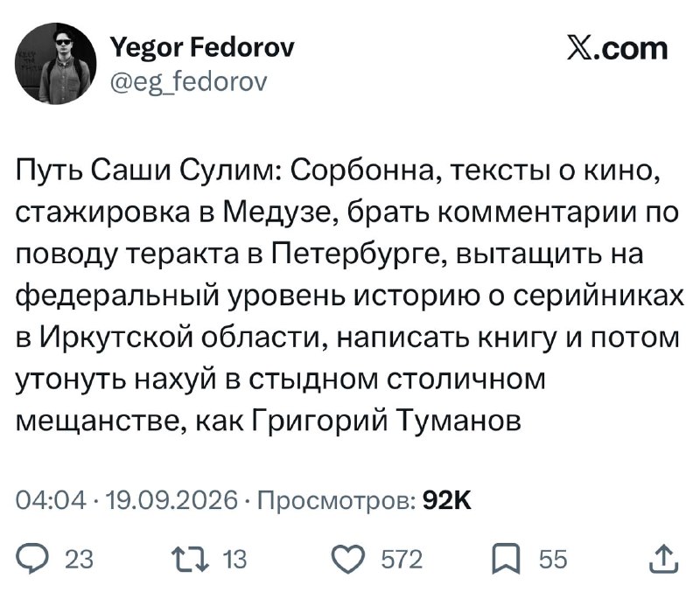Click the X.com logo

point(618,48)
